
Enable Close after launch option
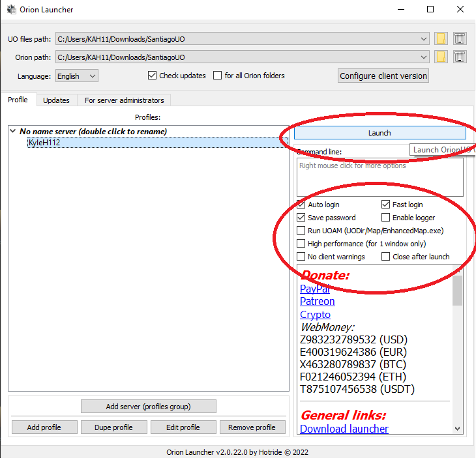coord(386,257)
